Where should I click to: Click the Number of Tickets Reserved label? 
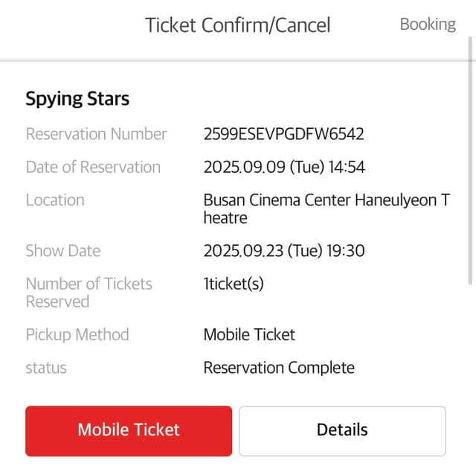[x=89, y=293]
